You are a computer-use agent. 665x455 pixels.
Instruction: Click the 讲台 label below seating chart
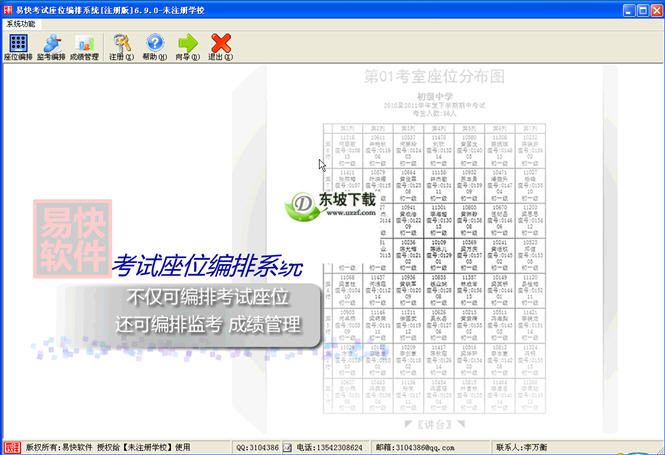435,424
